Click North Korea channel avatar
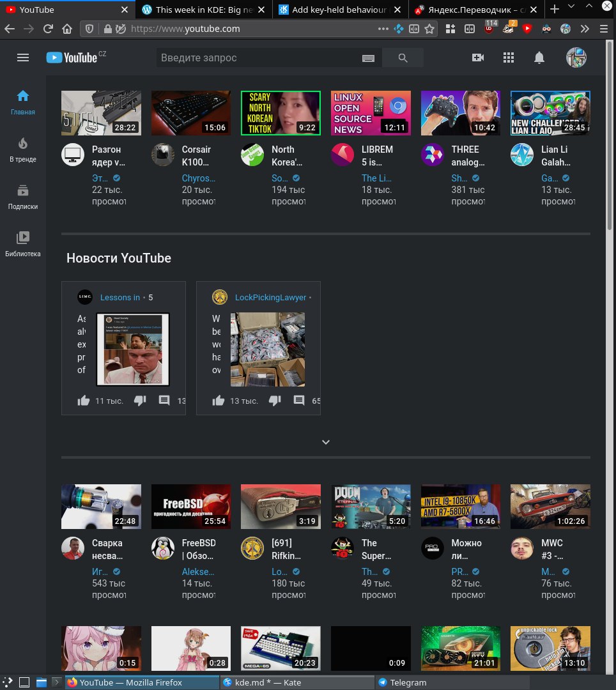Image resolution: width=616 pixels, height=690 pixels. click(x=252, y=155)
